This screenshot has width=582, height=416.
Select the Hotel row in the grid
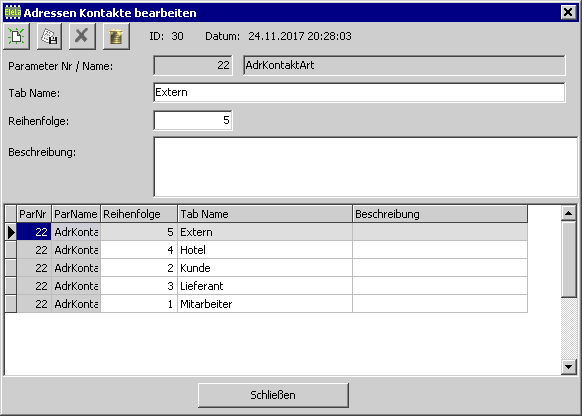(266, 250)
